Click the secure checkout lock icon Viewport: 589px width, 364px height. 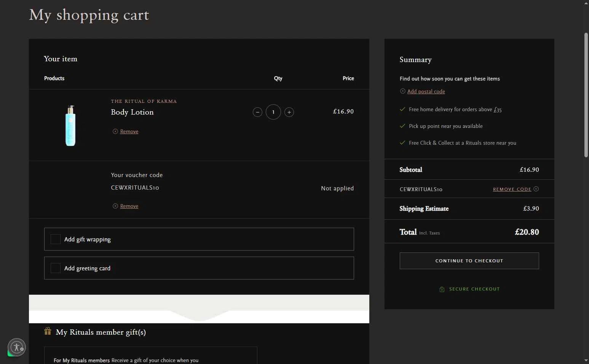tap(442, 289)
